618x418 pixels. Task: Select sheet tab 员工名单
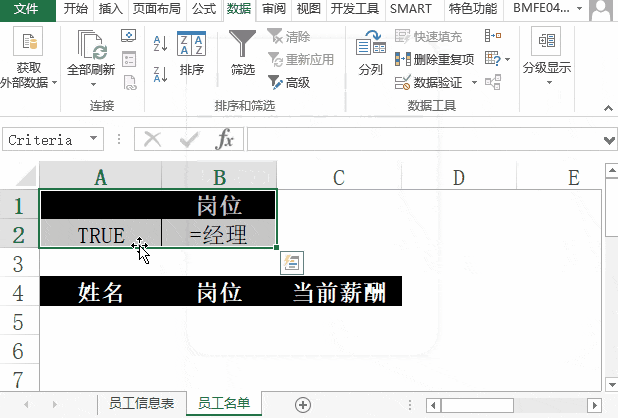click(224, 403)
